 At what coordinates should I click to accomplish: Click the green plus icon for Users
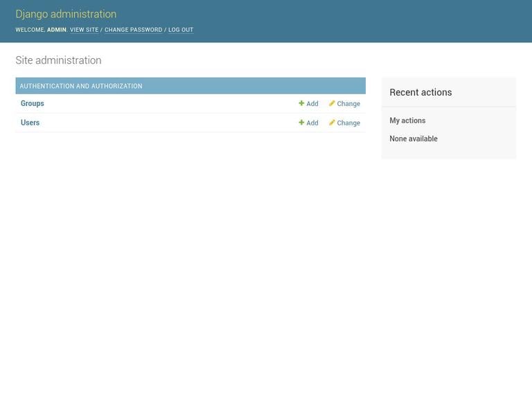click(301, 123)
